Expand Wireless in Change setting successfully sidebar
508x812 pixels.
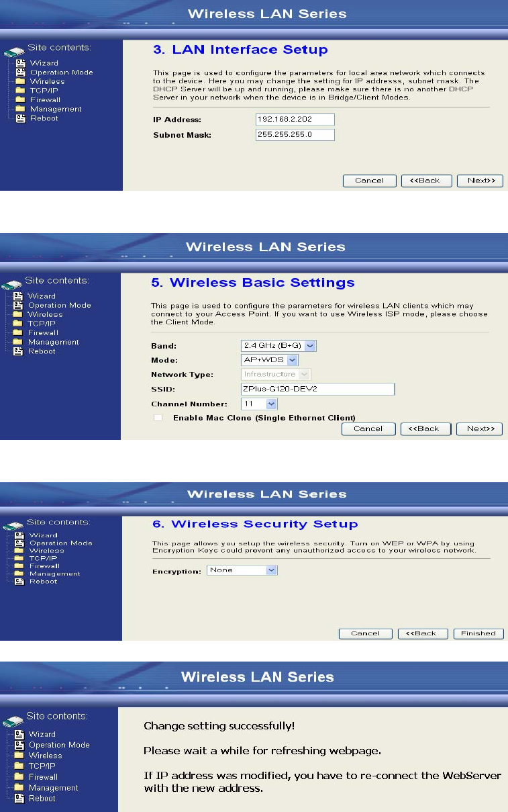(45, 756)
